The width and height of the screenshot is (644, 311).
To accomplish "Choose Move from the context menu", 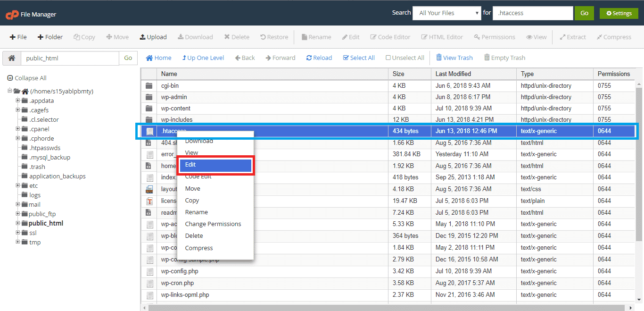I will (192, 188).
